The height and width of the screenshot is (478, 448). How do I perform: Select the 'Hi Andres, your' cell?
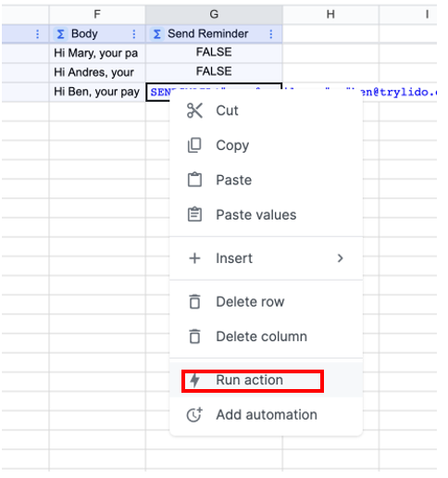point(97,72)
